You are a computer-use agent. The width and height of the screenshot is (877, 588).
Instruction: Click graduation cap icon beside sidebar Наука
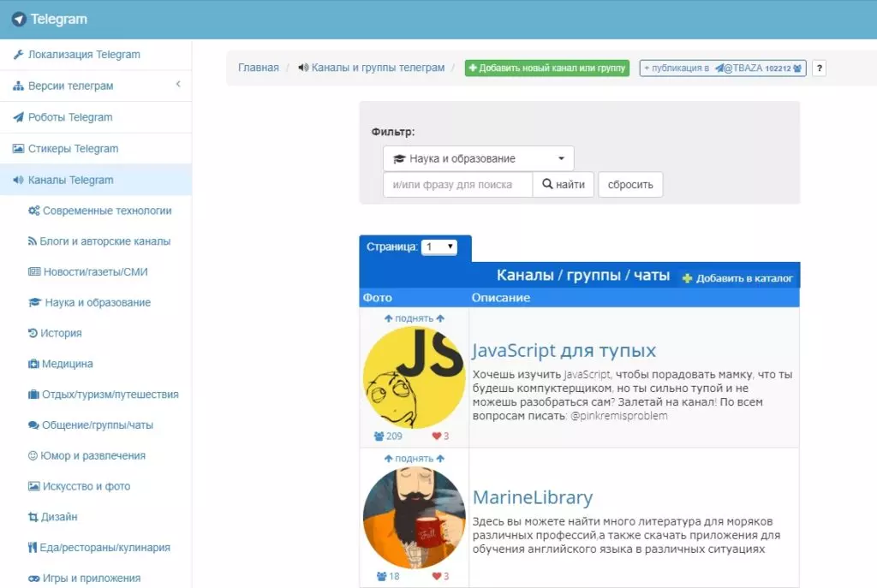(34, 302)
